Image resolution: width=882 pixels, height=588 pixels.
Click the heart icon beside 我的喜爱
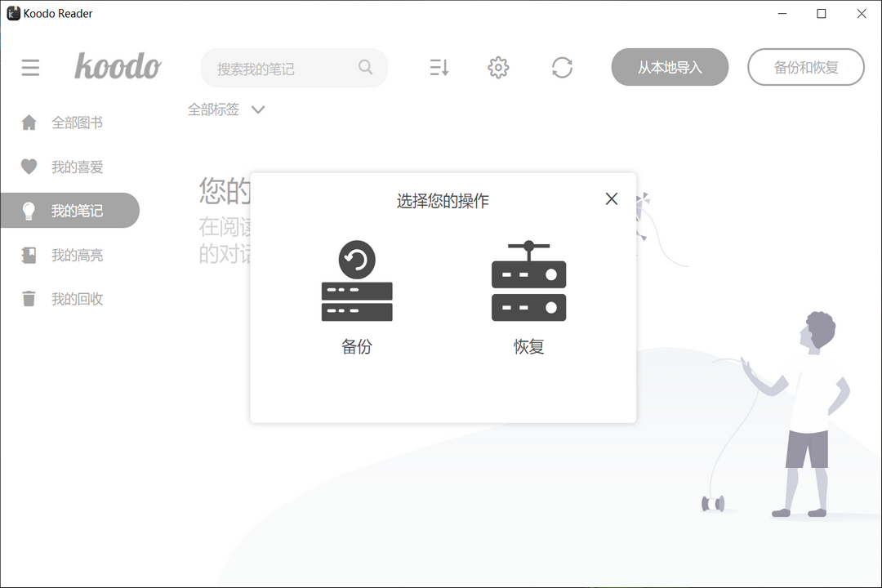click(x=29, y=167)
